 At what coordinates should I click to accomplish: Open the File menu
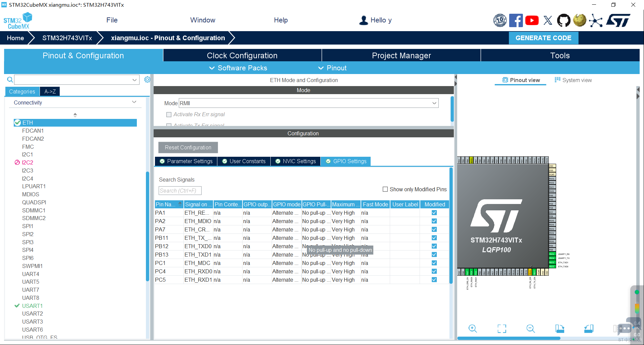click(112, 20)
